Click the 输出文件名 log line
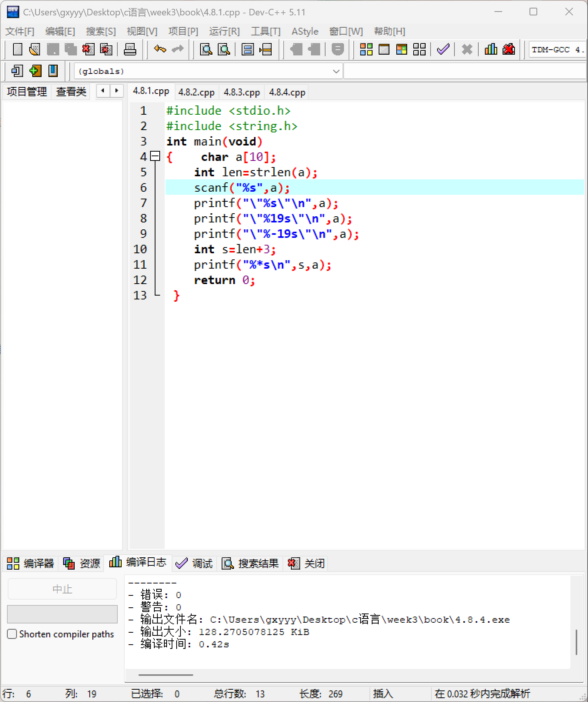The width and height of the screenshot is (588, 702). (x=319, y=619)
